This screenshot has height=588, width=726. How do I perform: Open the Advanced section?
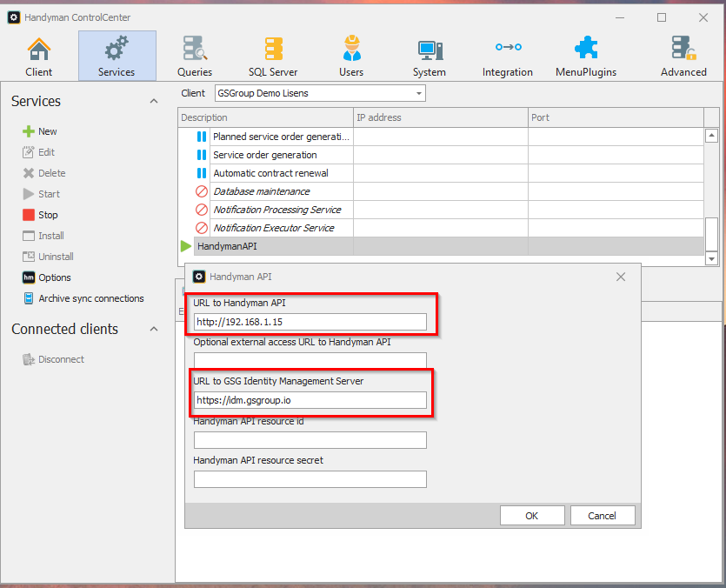[683, 56]
